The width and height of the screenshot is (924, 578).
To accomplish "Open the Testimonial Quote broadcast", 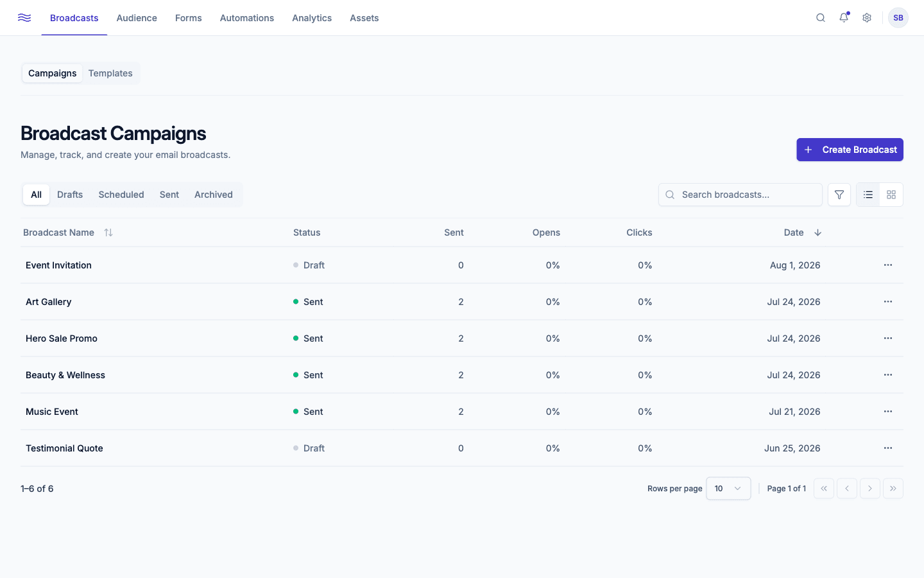I will [64, 448].
